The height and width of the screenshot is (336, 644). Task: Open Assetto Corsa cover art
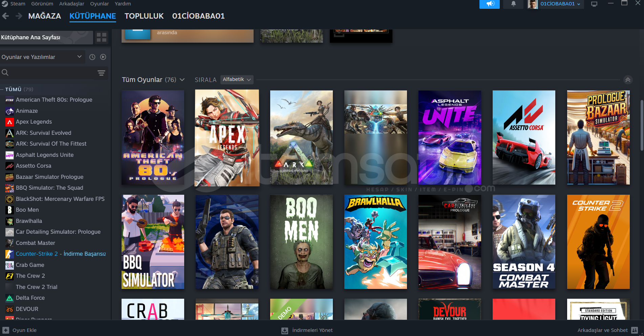point(524,138)
